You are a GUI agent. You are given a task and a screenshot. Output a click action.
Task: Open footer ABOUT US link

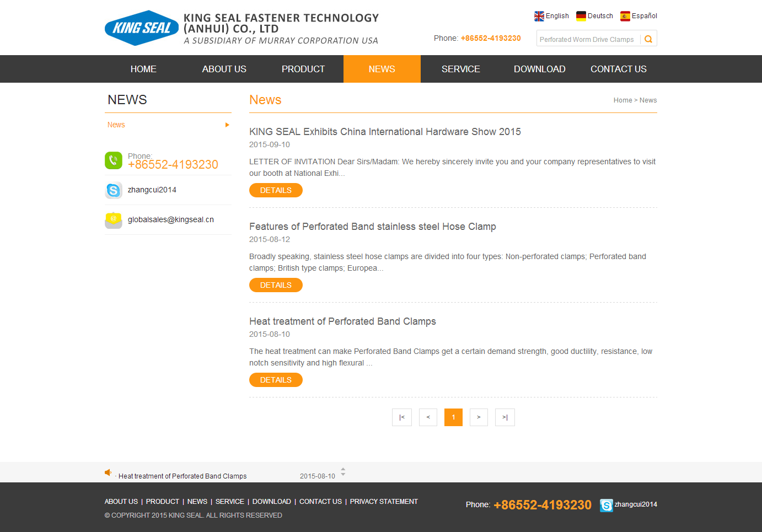coord(121,502)
